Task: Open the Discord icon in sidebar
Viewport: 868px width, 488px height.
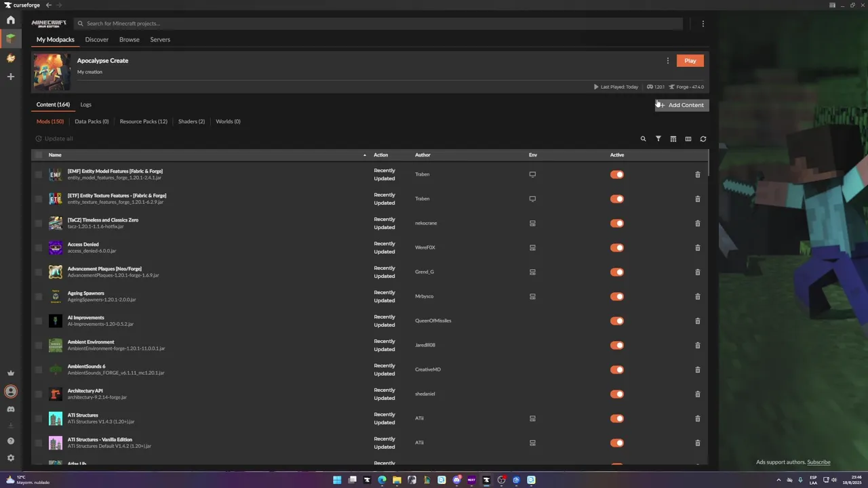Action: click(x=10, y=409)
